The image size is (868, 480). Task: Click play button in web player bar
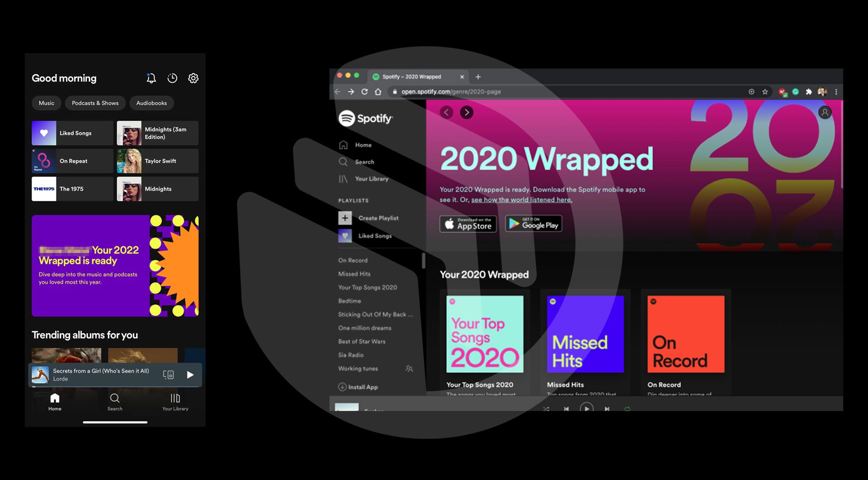tap(586, 407)
